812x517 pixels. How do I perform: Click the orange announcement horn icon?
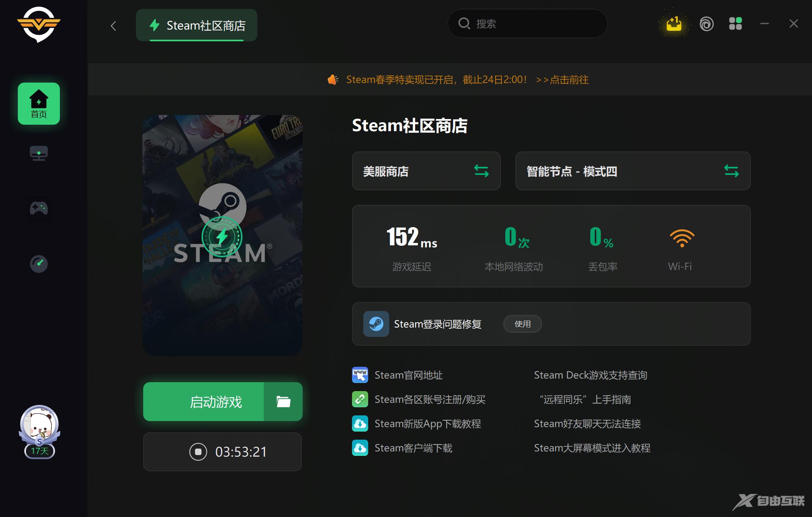tap(333, 80)
